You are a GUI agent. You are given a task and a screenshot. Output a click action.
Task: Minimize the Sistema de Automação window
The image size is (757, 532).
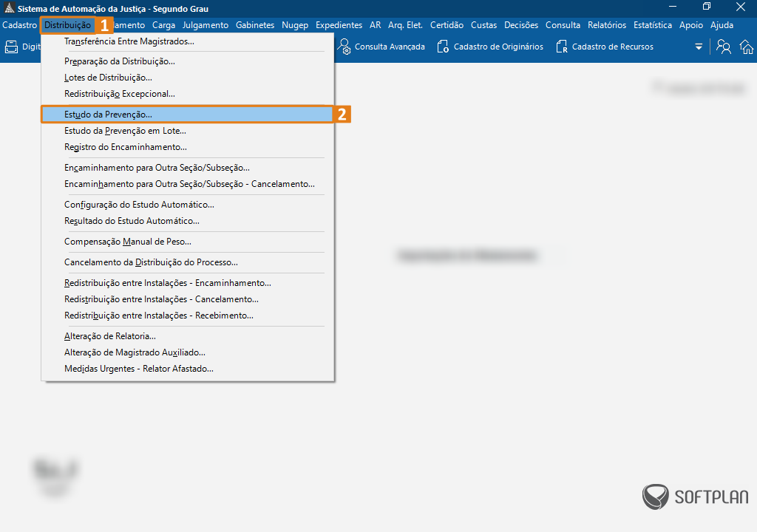tap(673, 6)
